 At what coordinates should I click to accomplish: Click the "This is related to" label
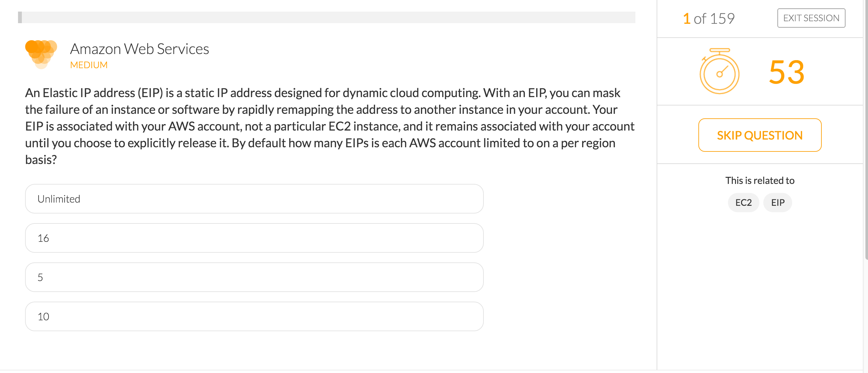point(759,180)
